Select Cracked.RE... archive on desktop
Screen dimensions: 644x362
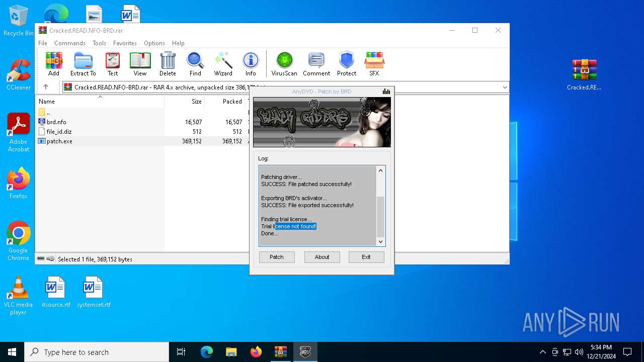584,74
